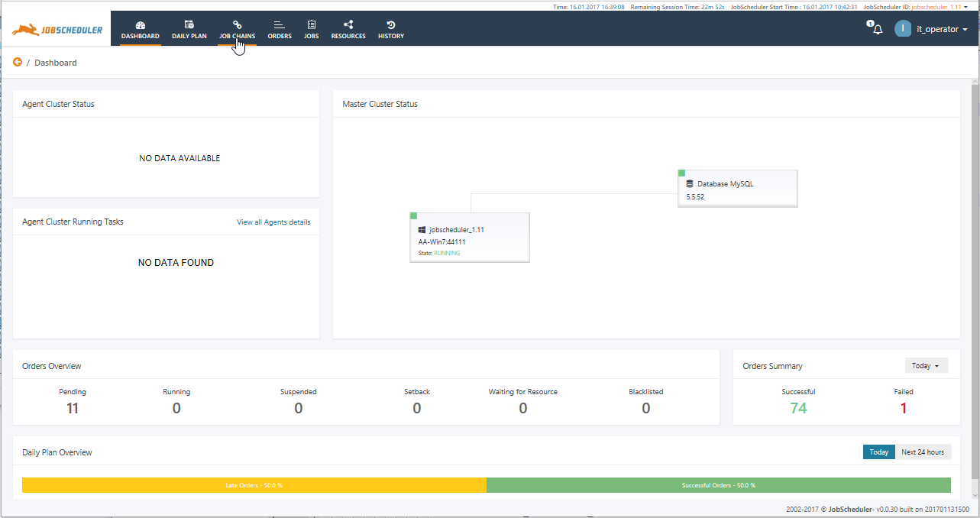Open the Orders tab label
This screenshot has height=518, width=980.
[280, 36]
